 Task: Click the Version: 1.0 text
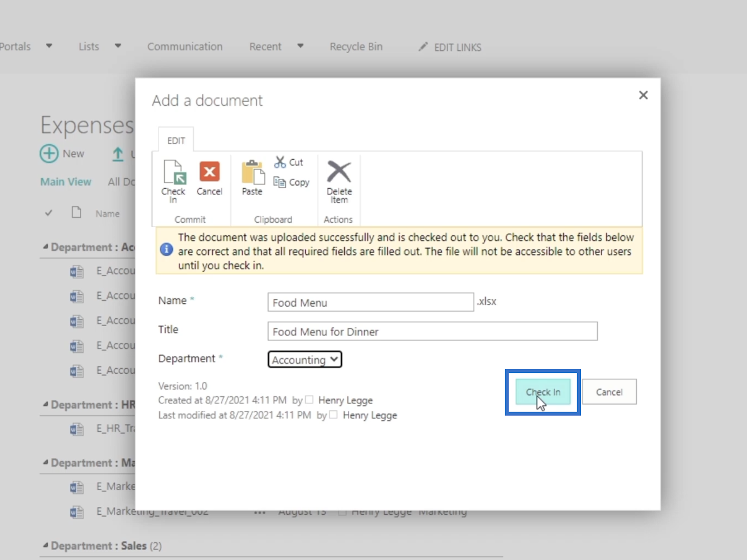pos(183,386)
